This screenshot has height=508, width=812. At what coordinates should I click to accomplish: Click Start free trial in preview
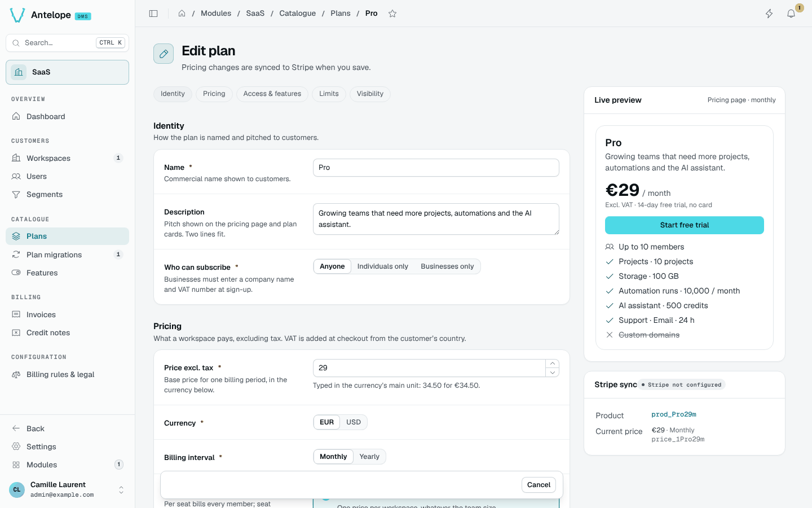point(685,225)
